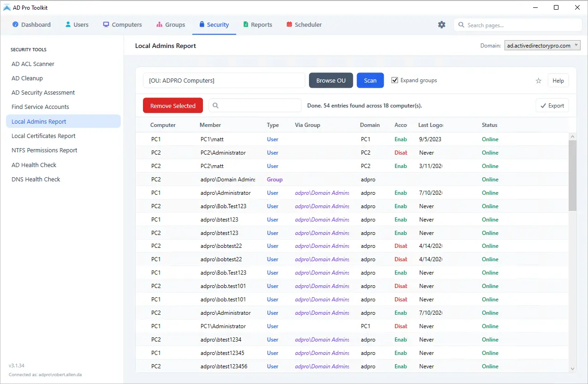Select the adpro\btest12345 row

pos(352,353)
